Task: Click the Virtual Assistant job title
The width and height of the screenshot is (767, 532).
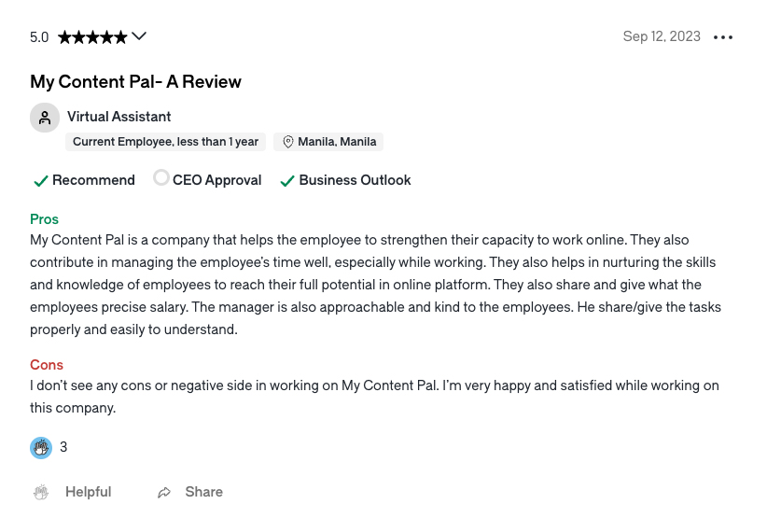Action: 119,117
